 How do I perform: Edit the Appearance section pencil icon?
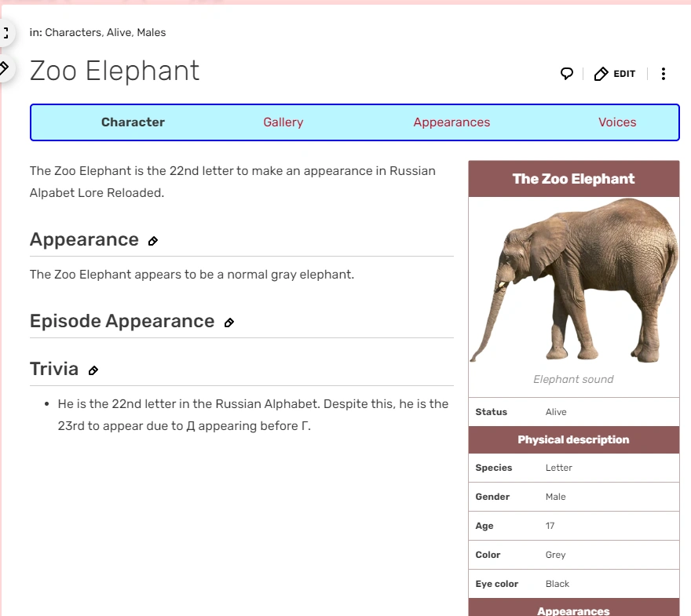[153, 241]
